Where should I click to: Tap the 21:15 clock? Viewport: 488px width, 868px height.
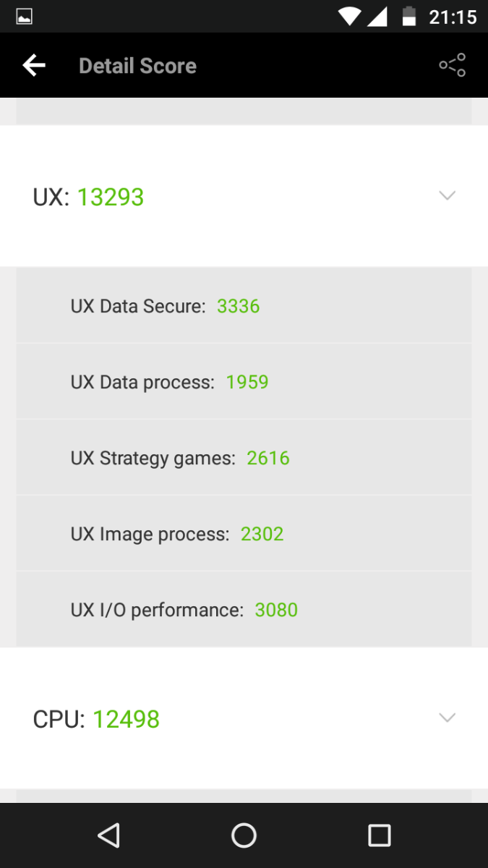(x=453, y=16)
